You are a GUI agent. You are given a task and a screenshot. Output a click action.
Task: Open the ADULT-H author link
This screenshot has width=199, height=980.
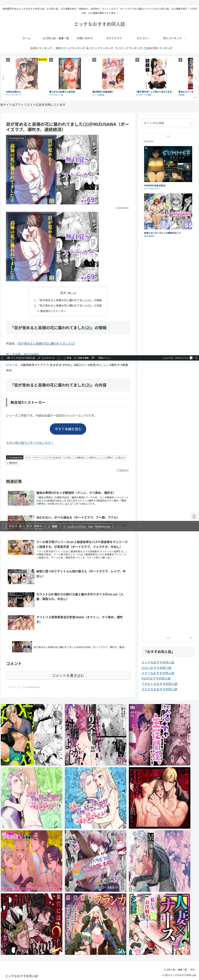(124, 470)
